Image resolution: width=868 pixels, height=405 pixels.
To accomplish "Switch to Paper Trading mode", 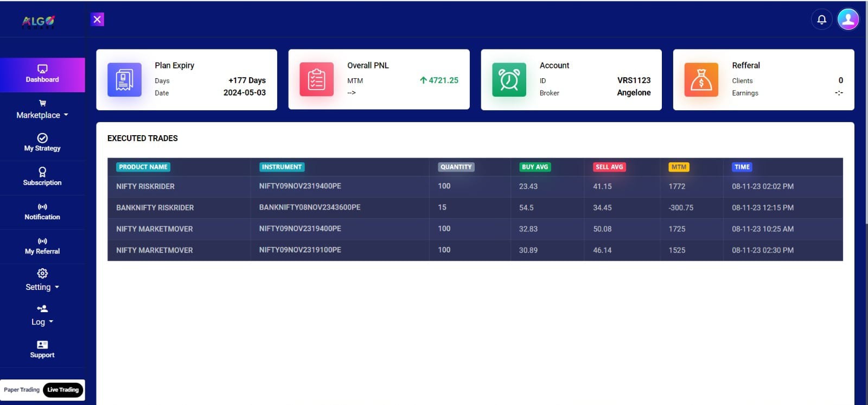I will (22, 390).
